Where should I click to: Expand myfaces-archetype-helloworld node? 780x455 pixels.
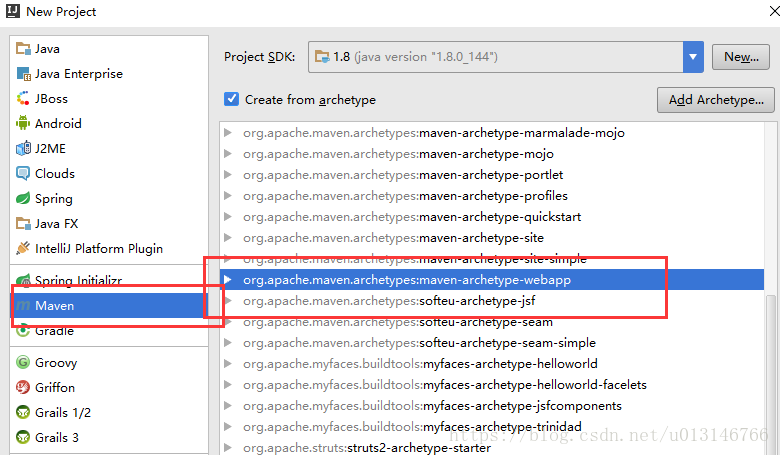228,364
